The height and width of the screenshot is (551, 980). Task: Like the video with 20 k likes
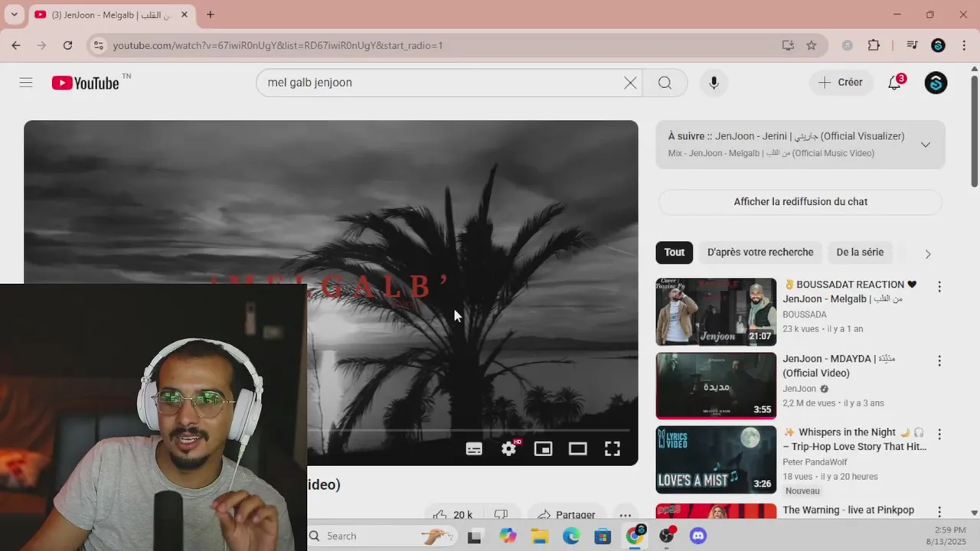[452, 514]
